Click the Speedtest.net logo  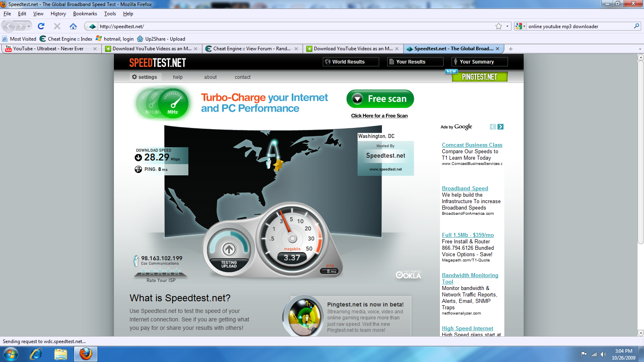pyautogui.click(x=157, y=63)
